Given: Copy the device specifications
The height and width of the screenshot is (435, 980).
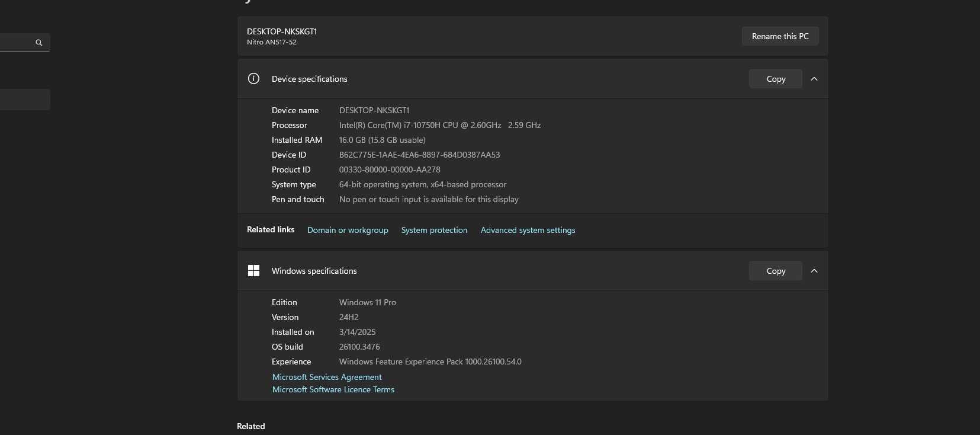Looking at the screenshot, I should 776,79.
